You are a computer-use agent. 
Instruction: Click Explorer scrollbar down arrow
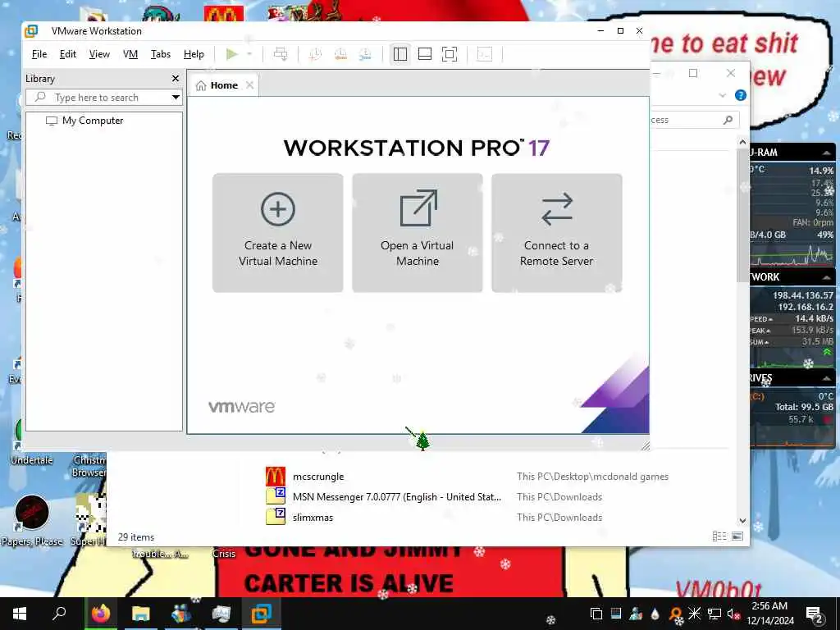[x=742, y=520]
